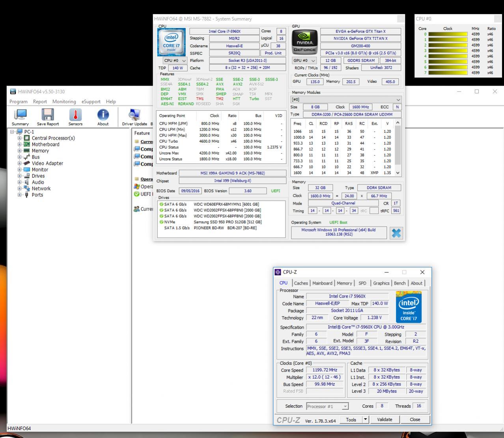Open the Help menu in HWiNFO64
This screenshot has height=438, width=504.
tap(111, 101)
